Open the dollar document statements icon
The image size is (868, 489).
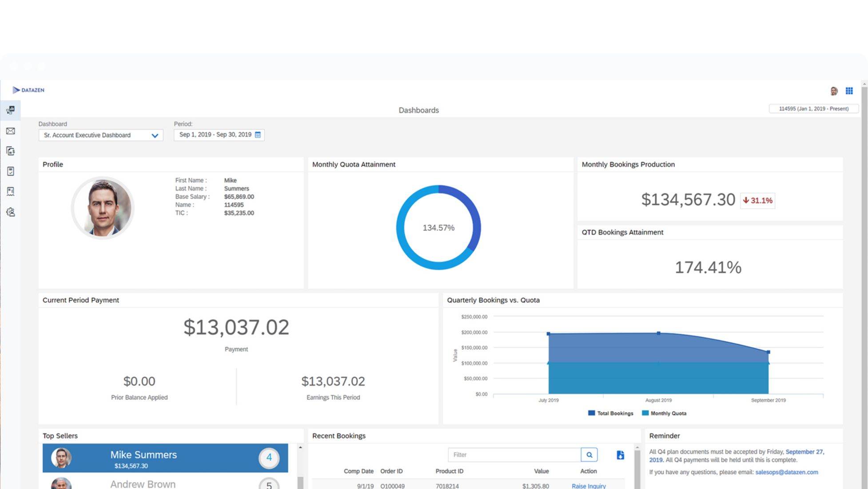click(x=11, y=151)
